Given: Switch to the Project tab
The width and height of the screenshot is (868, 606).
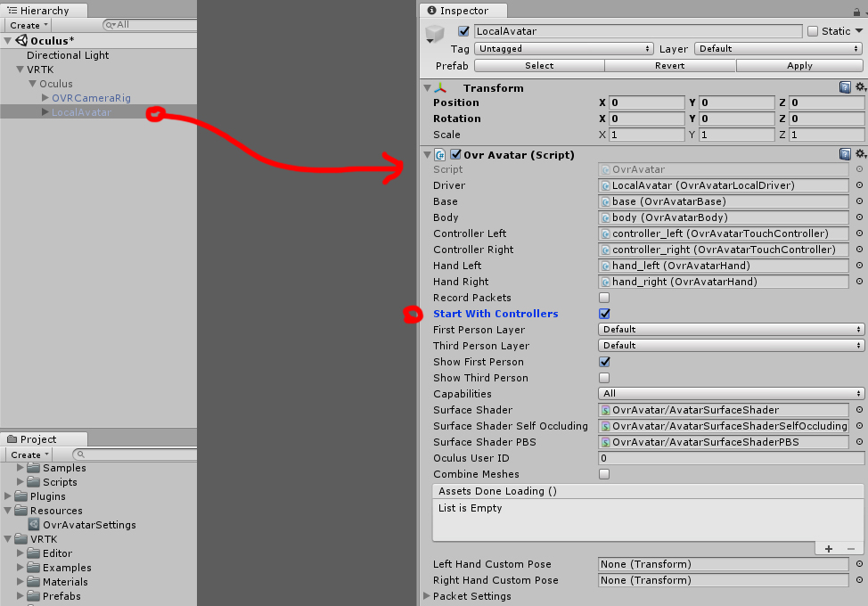Looking at the screenshot, I should click(44, 439).
